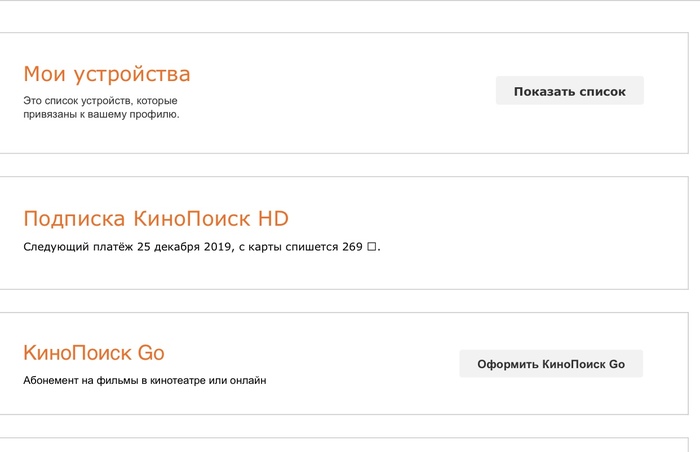Click the Подписка КиноПоиск HD heading
This screenshot has height=452, width=700.
click(156, 219)
